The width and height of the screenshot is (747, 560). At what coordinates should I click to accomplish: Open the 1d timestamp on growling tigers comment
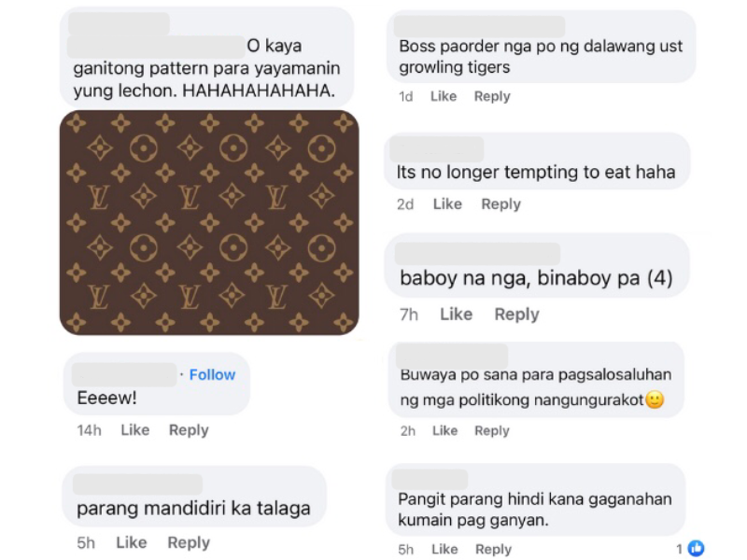click(x=406, y=97)
